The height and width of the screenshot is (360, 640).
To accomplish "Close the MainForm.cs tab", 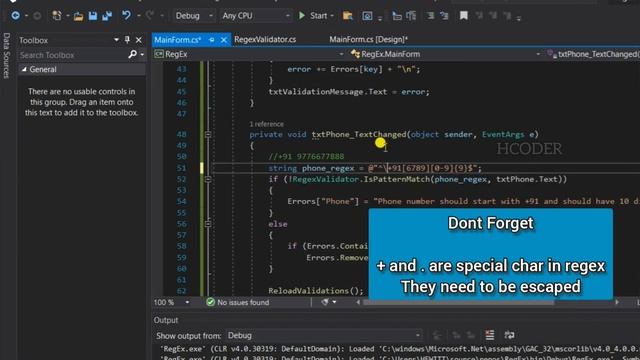I will coord(224,40).
